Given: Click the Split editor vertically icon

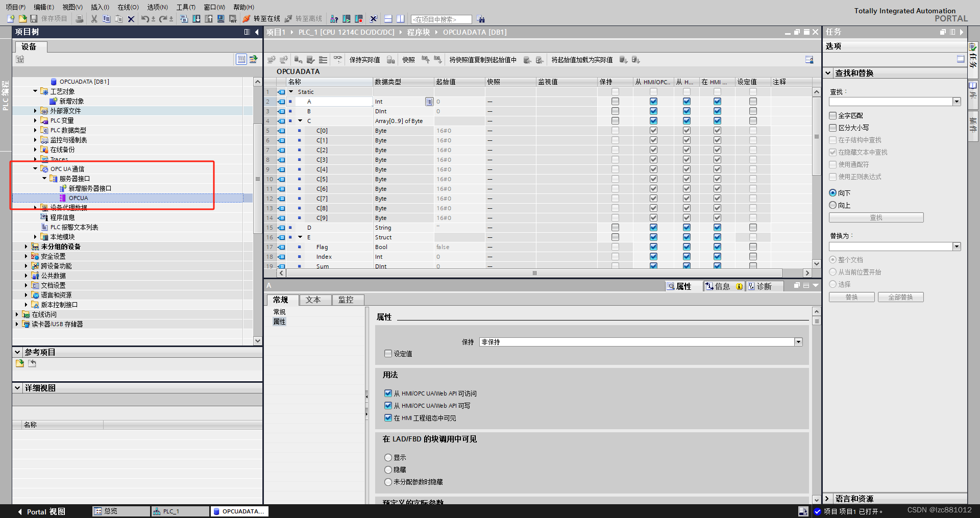Looking at the screenshot, I should tap(401, 19).
